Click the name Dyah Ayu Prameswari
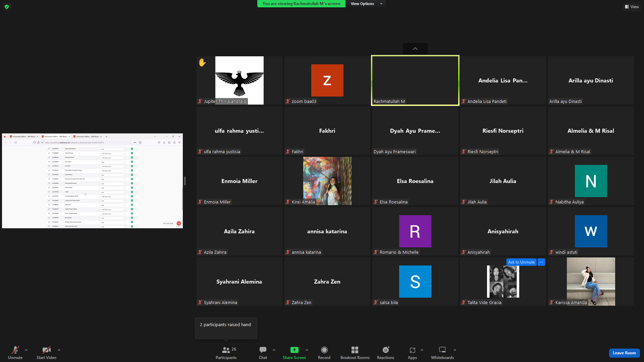Viewport: 644px width, 362px height. point(394,152)
